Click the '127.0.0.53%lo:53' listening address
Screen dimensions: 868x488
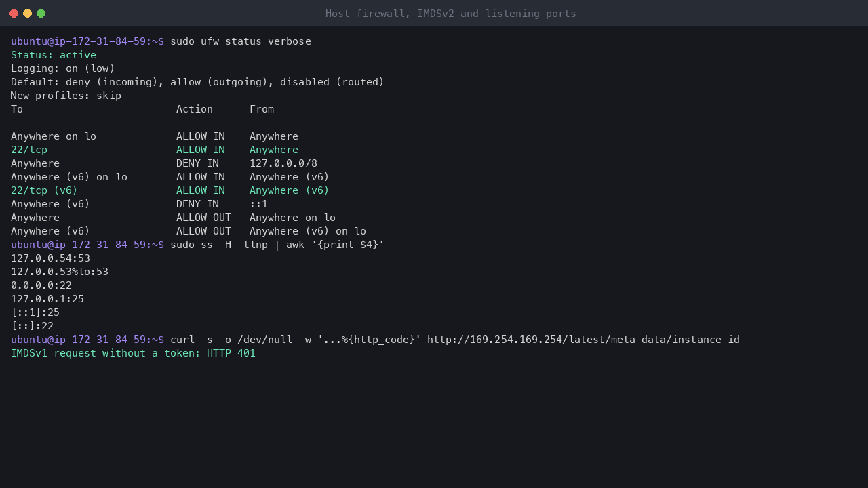click(x=60, y=272)
